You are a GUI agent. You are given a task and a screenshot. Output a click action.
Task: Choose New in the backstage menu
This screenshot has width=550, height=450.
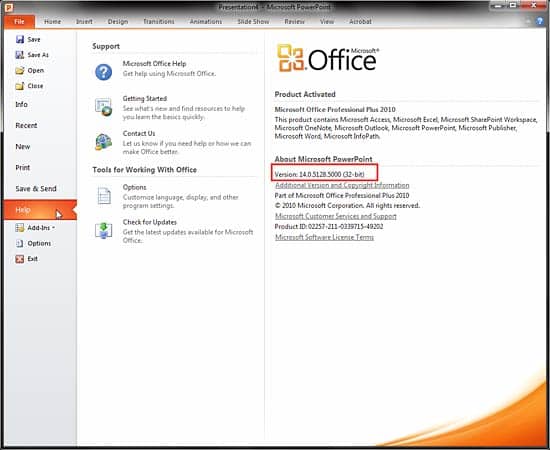tap(23, 147)
